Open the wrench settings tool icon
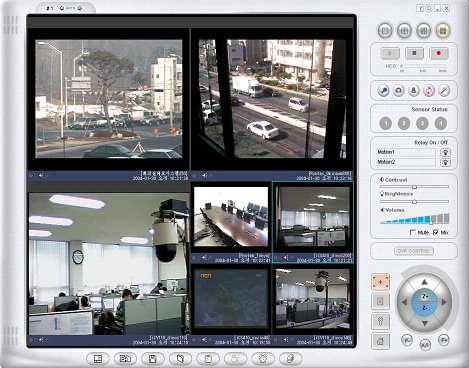This screenshot has width=469, height=368. coord(444,90)
